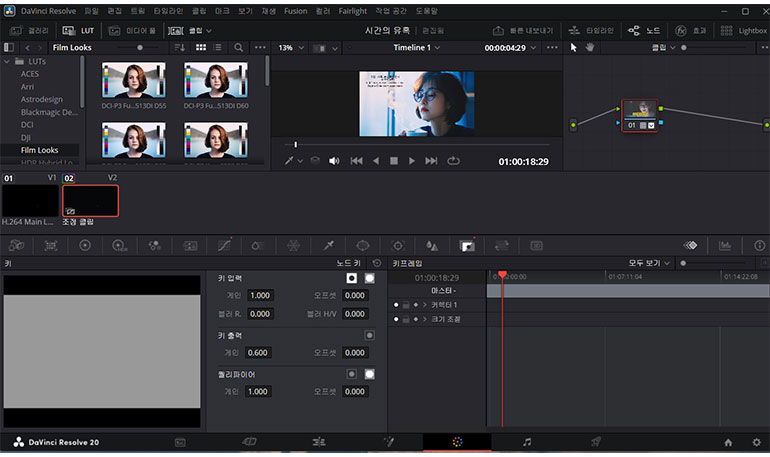Viewport: 770px width, 457px height.
Task: Open the Fusion menu
Action: (294, 10)
